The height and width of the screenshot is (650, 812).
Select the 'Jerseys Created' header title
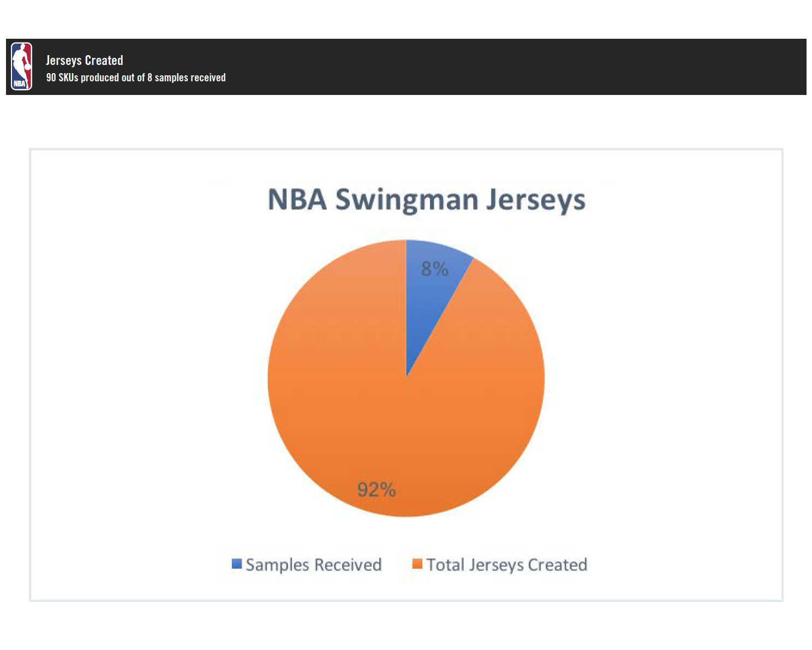tap(85, 60)
